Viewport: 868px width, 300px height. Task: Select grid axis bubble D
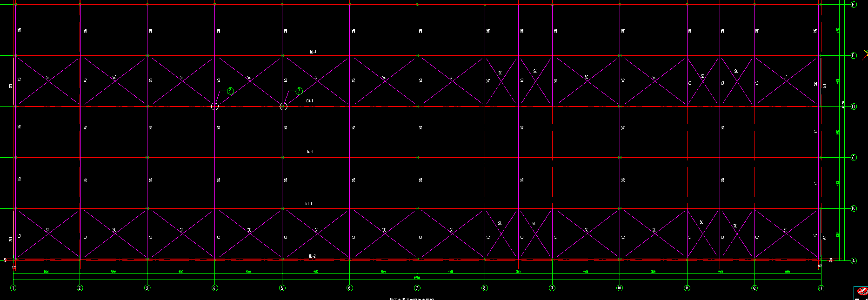click(x=854, y=107)
